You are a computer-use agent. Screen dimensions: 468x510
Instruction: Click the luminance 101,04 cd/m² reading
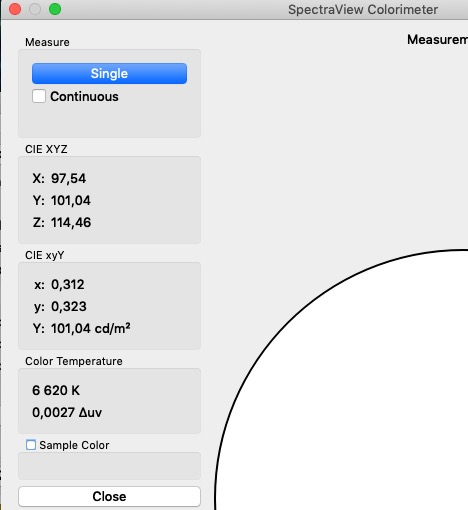click(x=90, y=329)
